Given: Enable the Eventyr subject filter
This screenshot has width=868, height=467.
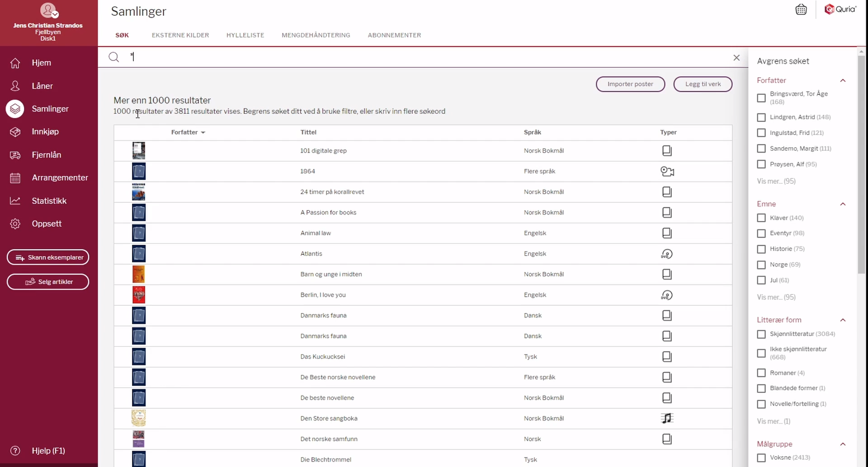Looking at the screenshot, I should pyautogui.click(x=761, y=233).
